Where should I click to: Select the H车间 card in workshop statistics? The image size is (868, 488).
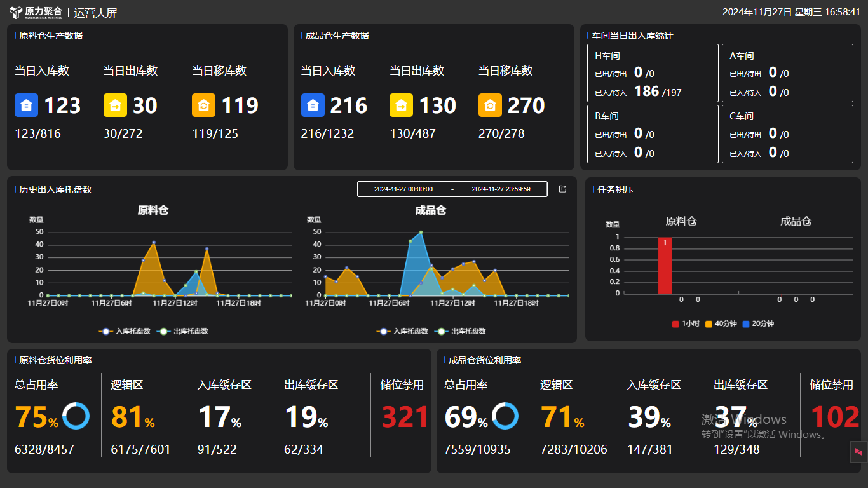pyautogui.click(x=653, y=73)
